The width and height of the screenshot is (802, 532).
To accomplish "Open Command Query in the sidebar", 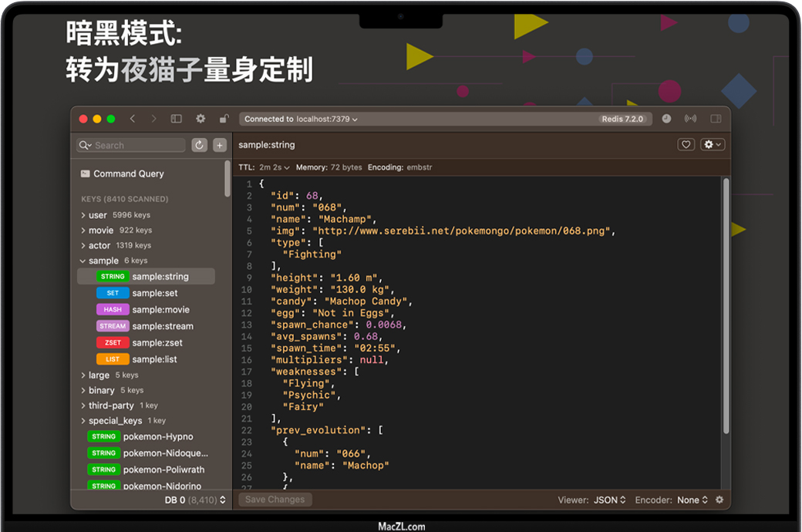I will point(128,173).
